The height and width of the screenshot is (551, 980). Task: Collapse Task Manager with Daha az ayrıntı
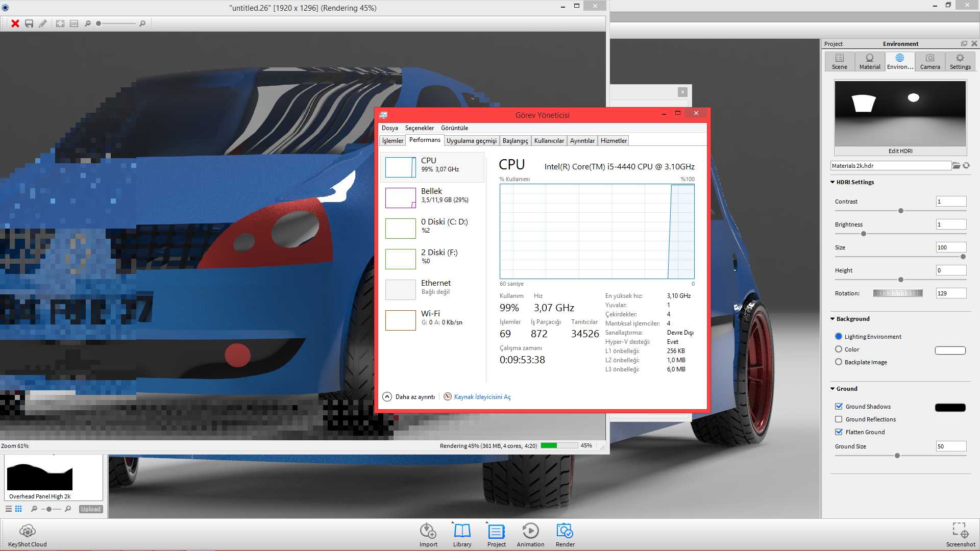pyautogui.click(x=409, y=397)
